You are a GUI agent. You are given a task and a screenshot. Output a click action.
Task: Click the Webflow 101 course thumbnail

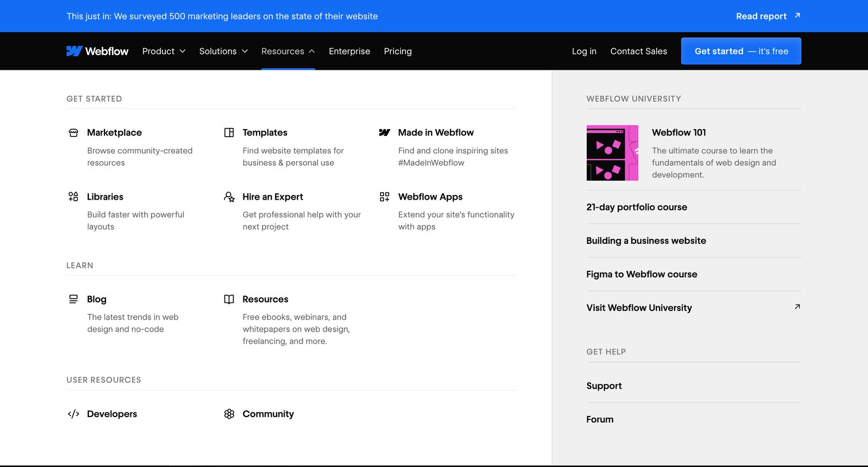pos(613,153)
